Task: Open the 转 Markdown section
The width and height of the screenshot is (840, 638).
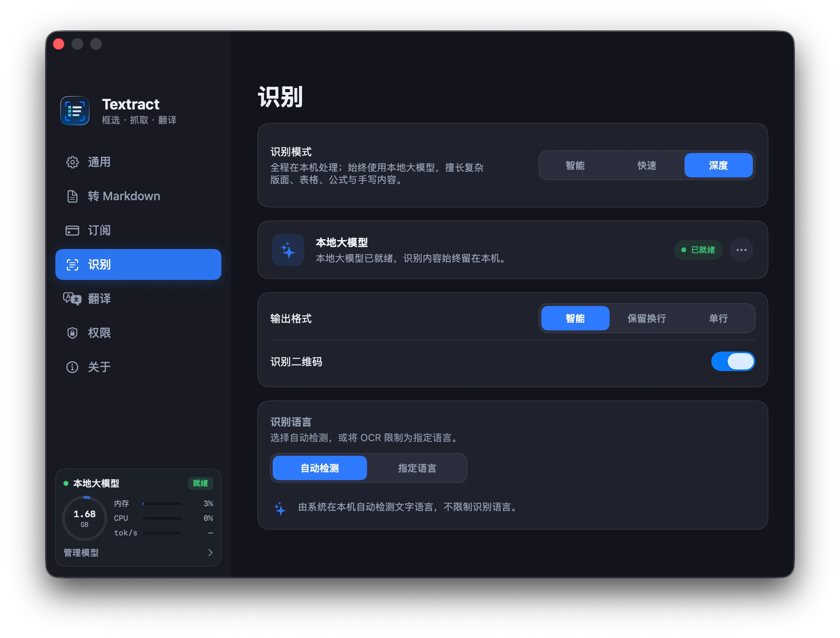Action: tap(138, 196)
